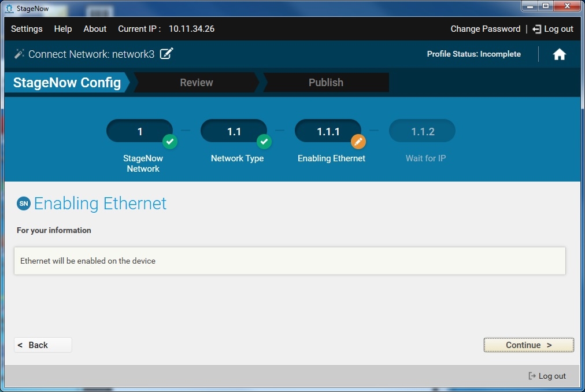Jump to step 1.1.2 Wait for IP
Viewport: 585px width, 392px height.
point(422,132)
